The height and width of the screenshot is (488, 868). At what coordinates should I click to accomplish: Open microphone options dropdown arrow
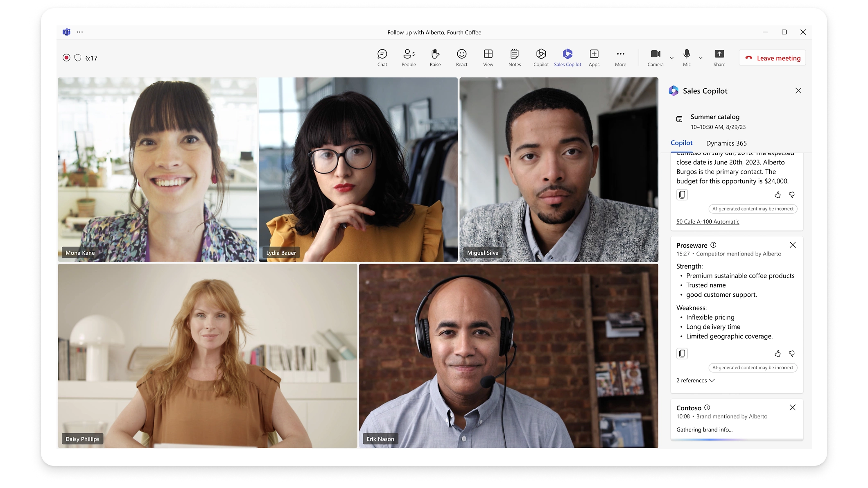coord(701,58)
